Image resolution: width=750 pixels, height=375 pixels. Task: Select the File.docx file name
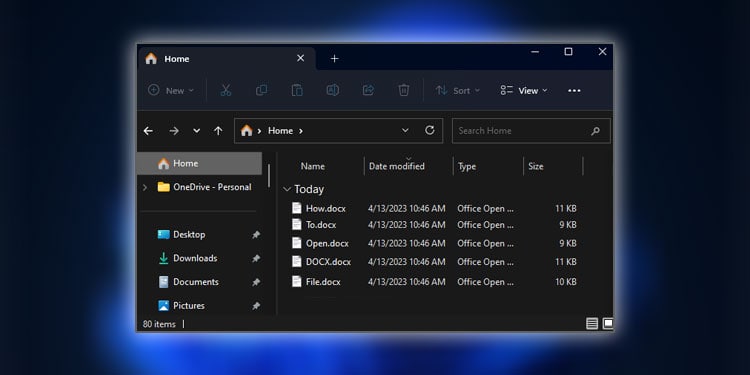click(323, 282)
